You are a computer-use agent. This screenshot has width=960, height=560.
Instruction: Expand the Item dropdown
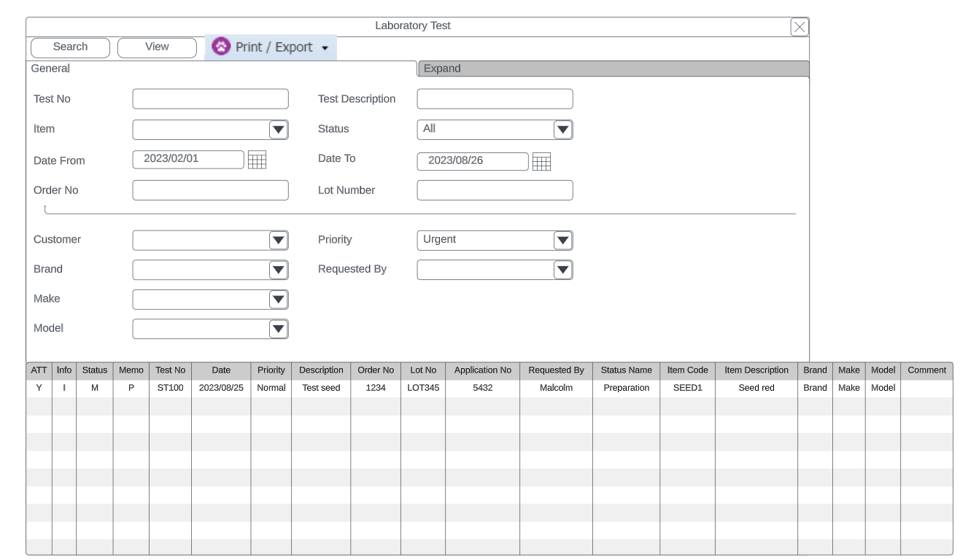point(278,130)
